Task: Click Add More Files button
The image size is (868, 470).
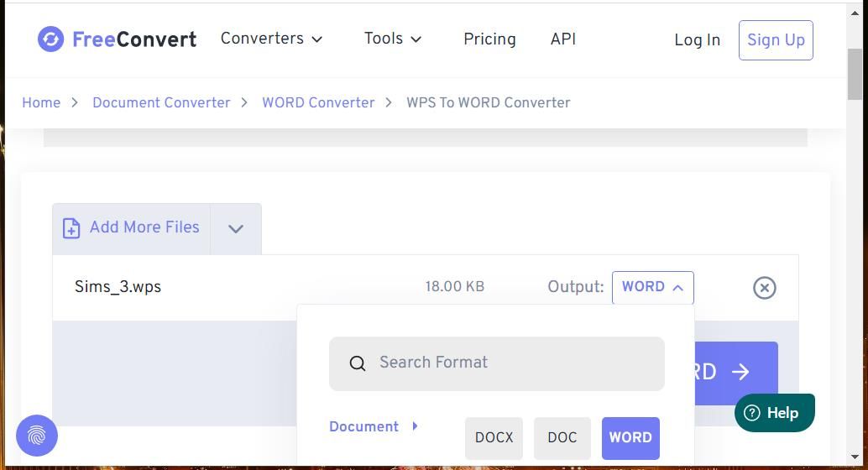Action: coord(131,228)
